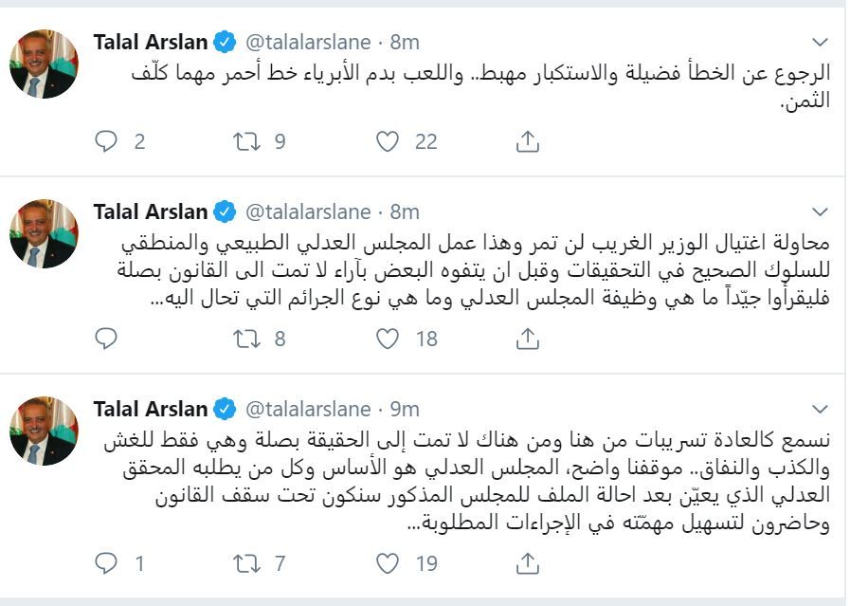Share the middle tweet
Screen dimensions: 868x606
(528, 339)
